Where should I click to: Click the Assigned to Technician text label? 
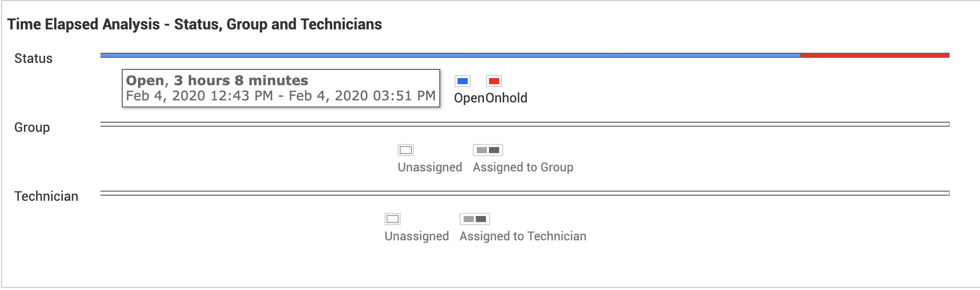(523, 236)
